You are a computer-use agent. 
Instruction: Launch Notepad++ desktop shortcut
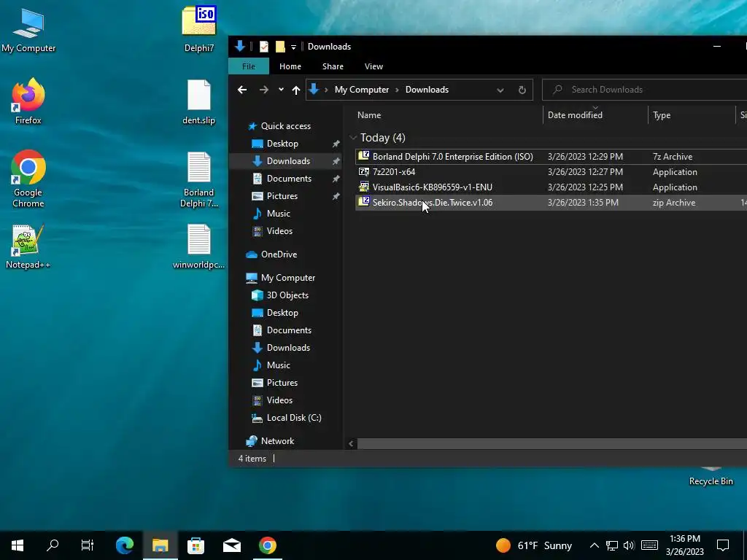[x=28, y=246]
